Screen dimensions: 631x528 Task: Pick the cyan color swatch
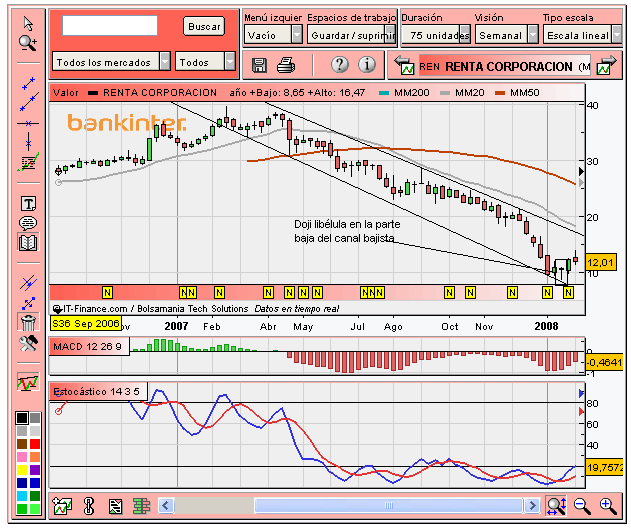point(22,495)
